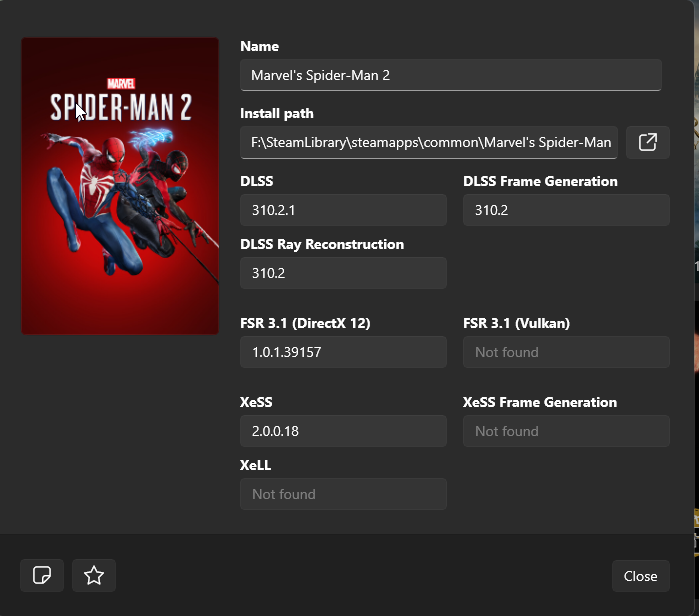This screenshot has height=616, width=699.
Task: Open XeSS version 2.0.0.18 selector
Action: pyautogui.click(x=343, y=431)
